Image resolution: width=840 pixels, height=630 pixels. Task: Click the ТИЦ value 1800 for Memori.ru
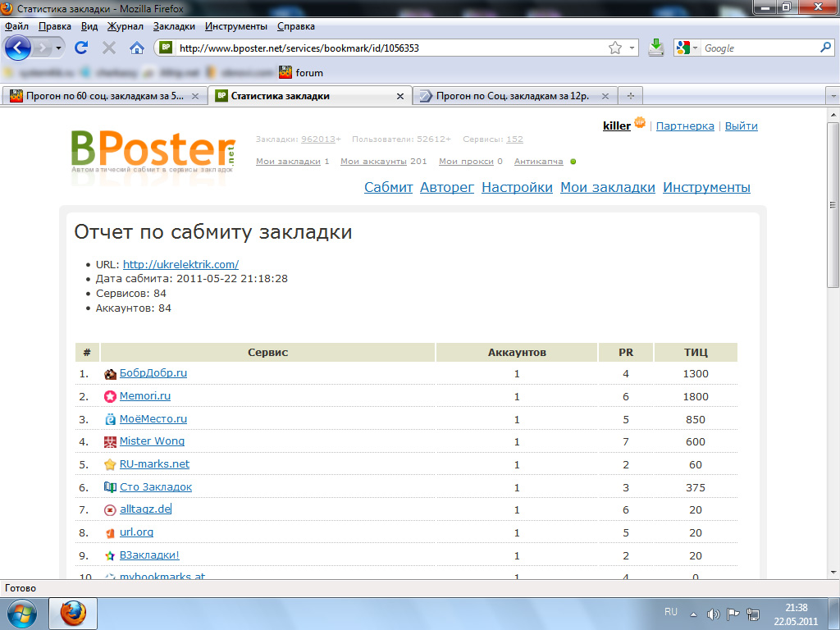coord(696,396)
